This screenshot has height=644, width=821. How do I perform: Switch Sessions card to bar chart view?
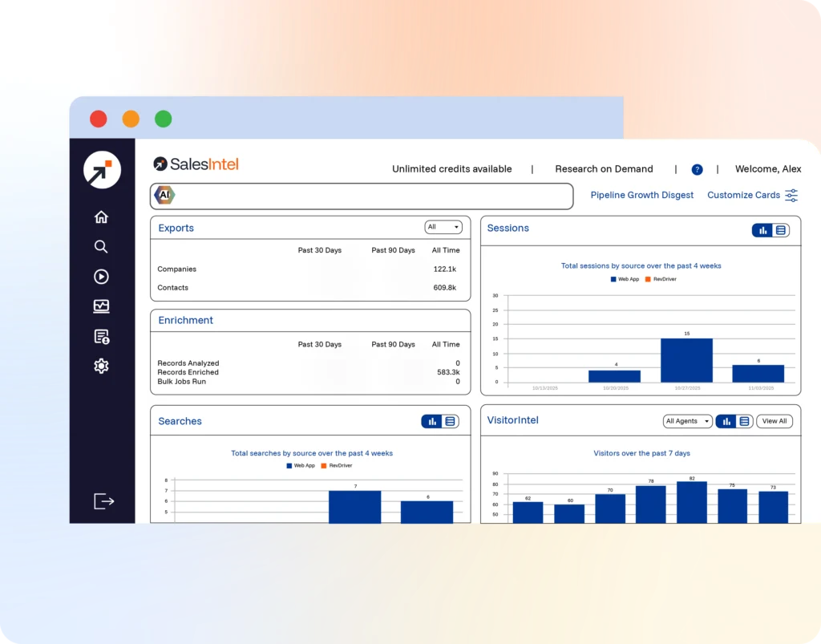point(762,230)
